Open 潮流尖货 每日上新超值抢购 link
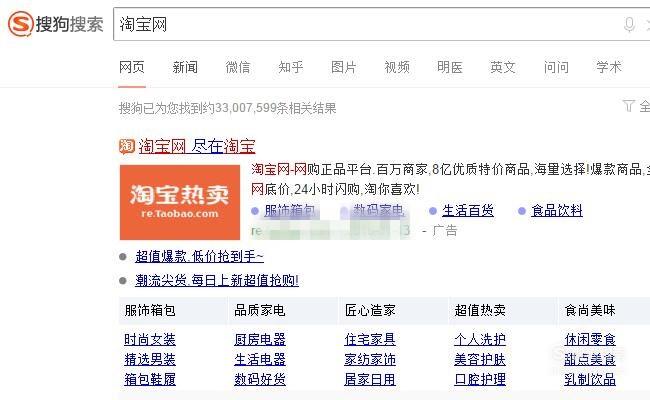This screenshot has width=650, height=400. click(217, 281)
